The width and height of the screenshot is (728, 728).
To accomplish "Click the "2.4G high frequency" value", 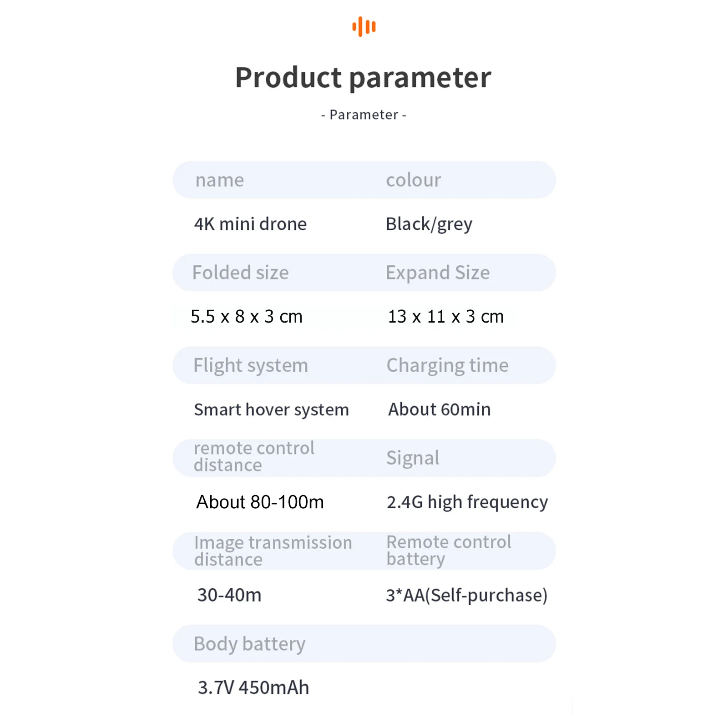I will click(x=467, y=502).
